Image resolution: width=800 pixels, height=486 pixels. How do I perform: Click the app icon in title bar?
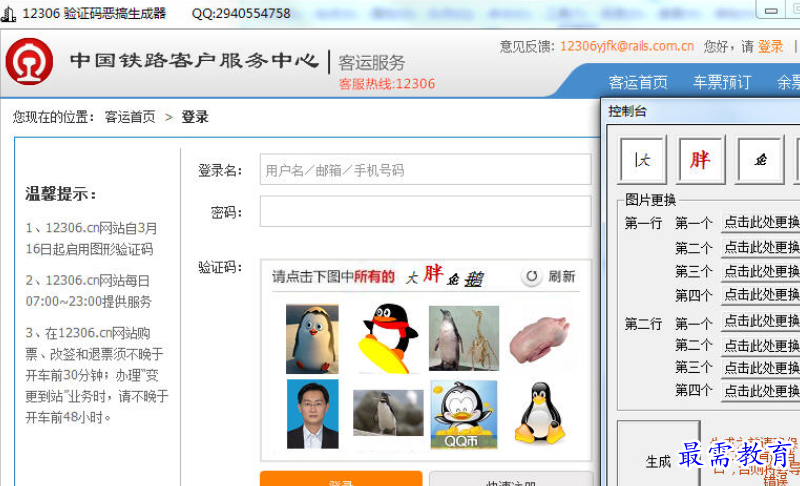click(8, 13)
